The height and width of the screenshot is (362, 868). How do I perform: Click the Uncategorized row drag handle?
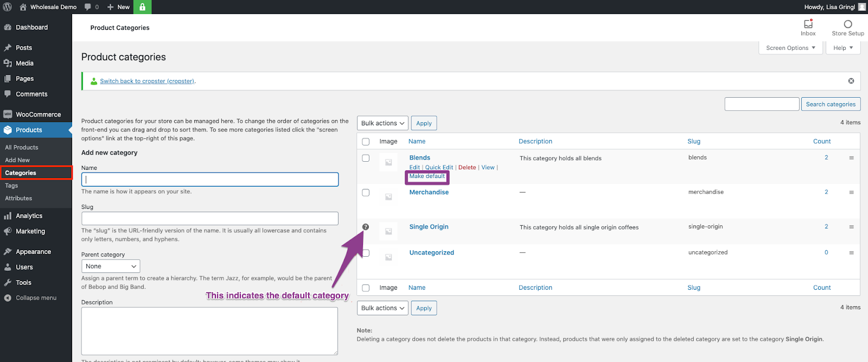tap(851, 253)
